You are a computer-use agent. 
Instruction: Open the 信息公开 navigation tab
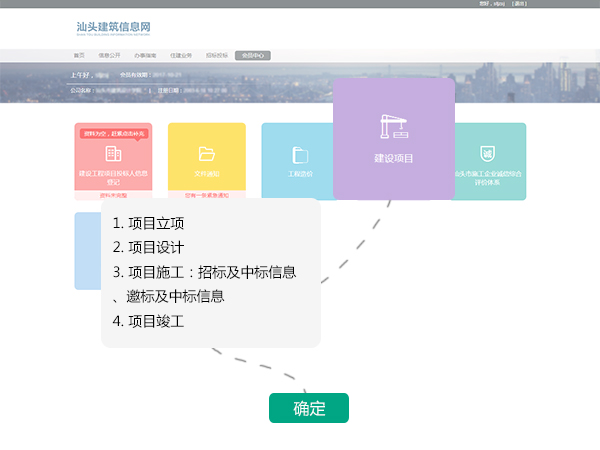coord(109,55)
